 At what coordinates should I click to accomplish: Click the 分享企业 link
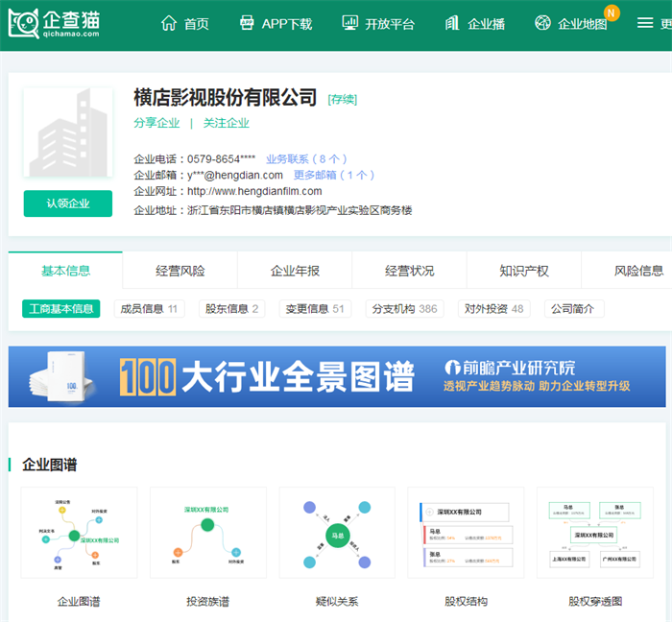click(x=156, y=123)
